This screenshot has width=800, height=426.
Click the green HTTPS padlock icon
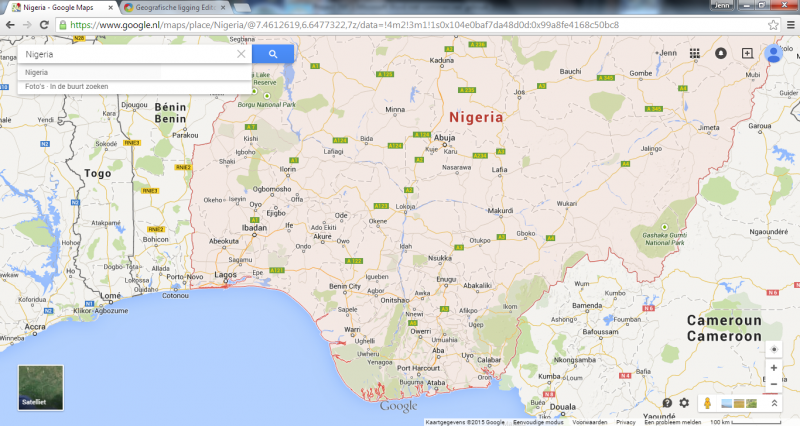(63, 24)
